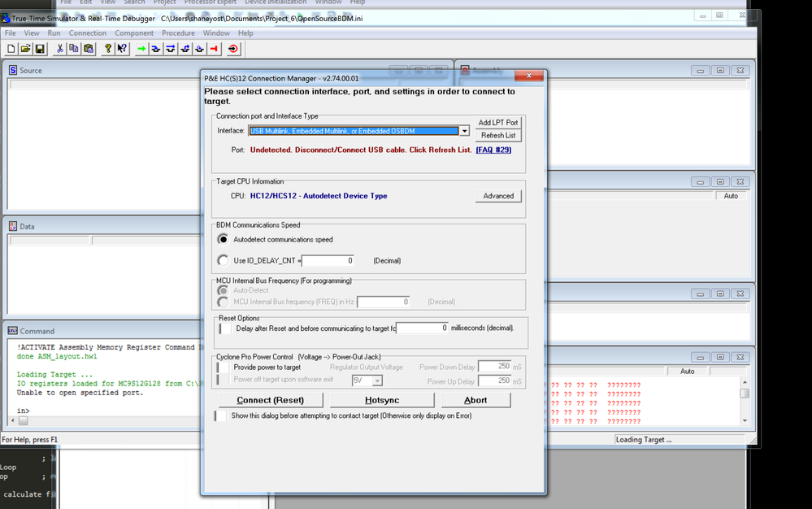812x509 pixels.
Task: Click the Assembly Step debugger icon
Action: pyautogui.click(x=199, y=49)
